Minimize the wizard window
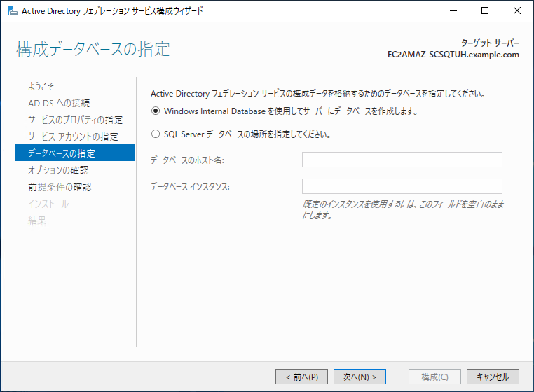This screenshot has height=392, width=534. tap(453, 11)
